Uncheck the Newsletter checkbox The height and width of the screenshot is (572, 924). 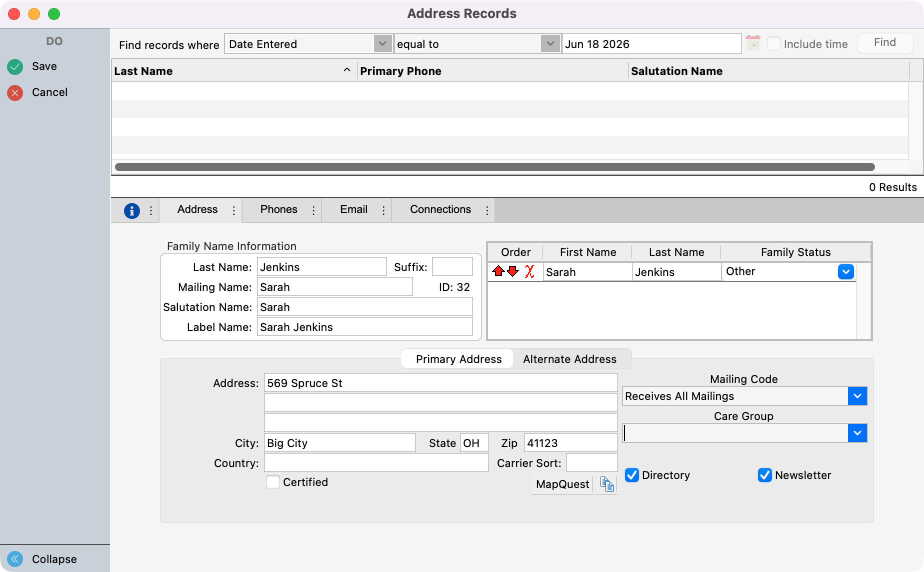(x=765, y=475)
